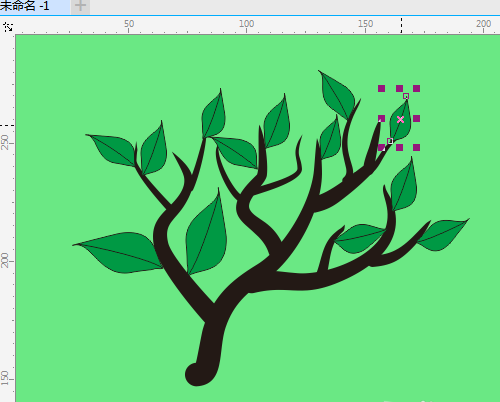The image size is (500, 402).
Task: Select the big center leaf between branches
Action: 207,237
